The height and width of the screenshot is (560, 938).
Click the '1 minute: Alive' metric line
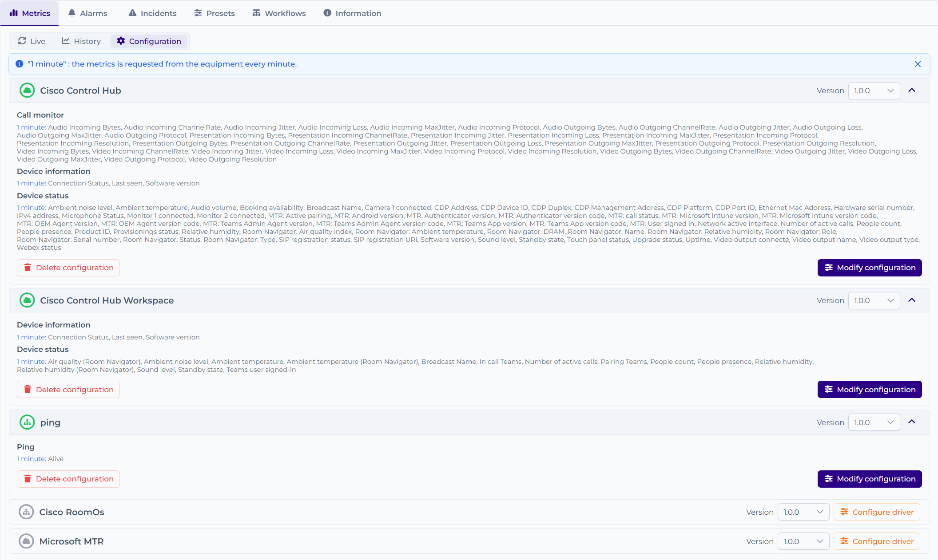(x=40, y=459)
